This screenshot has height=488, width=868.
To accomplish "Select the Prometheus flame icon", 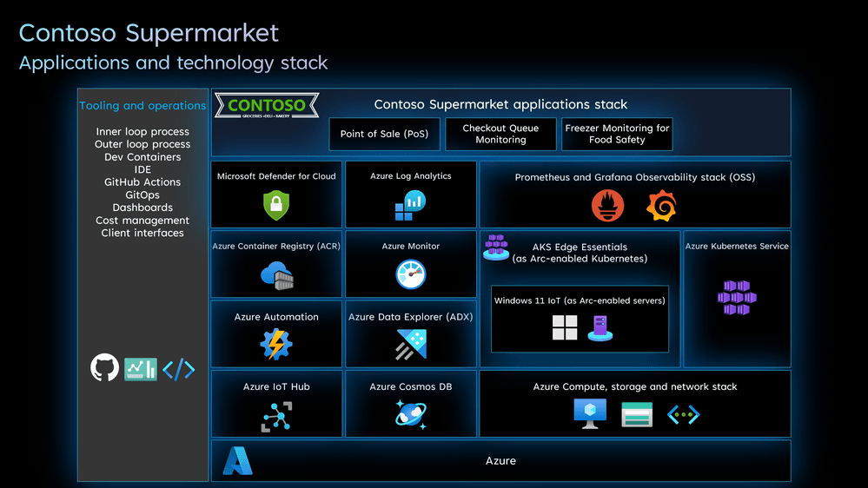I will click(x=608, y=206).
